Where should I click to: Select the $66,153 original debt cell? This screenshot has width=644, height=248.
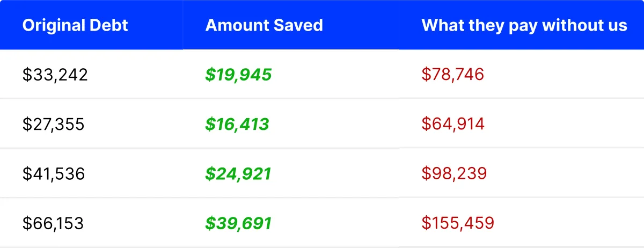[x=53, y=223]
